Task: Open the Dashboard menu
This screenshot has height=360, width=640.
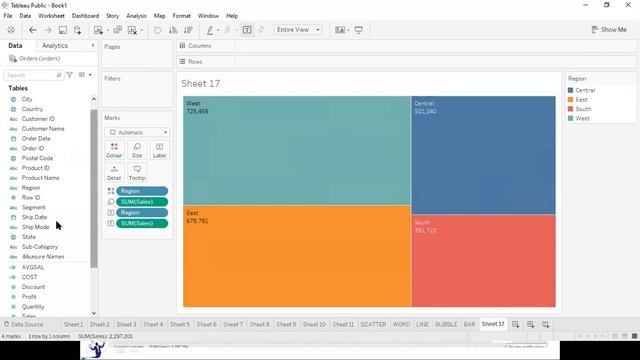Action: coord(85,16)
